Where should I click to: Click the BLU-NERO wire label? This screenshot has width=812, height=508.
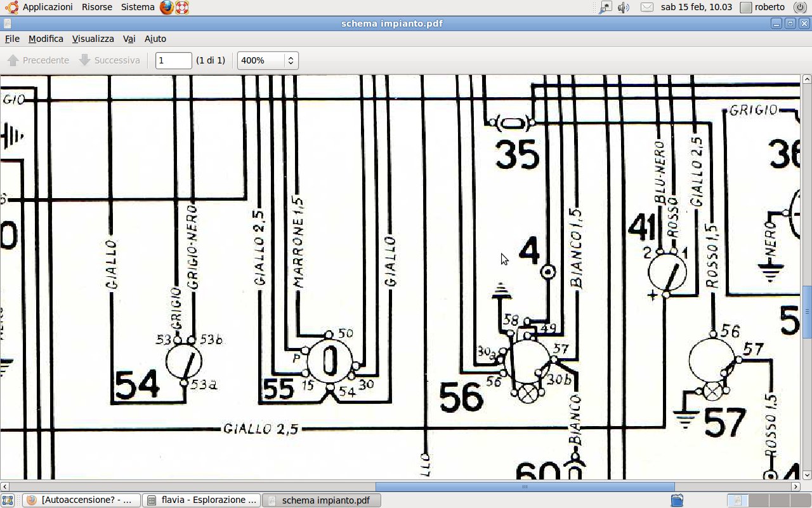660,172
